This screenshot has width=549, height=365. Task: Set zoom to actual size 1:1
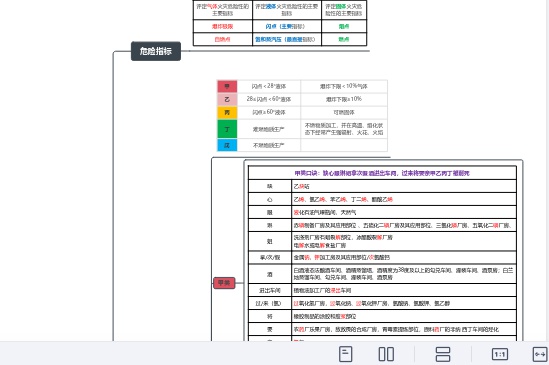pos(500,354)
